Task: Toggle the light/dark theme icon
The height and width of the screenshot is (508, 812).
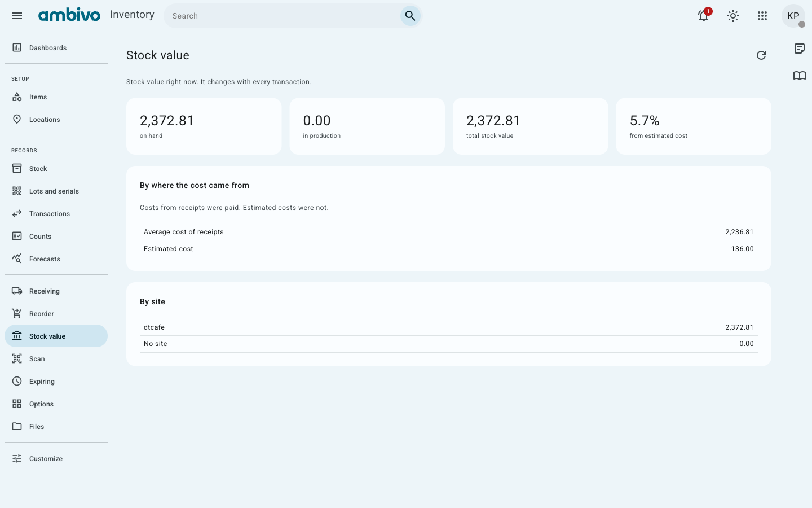Action: pyautogui.click(x=732, y=16)
